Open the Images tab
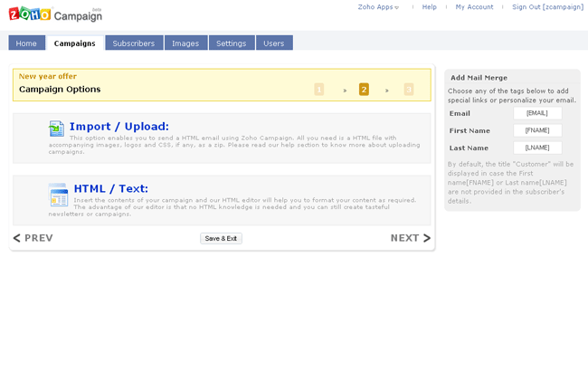This screenshot has width=588, height=372. [x=185, y=43]
